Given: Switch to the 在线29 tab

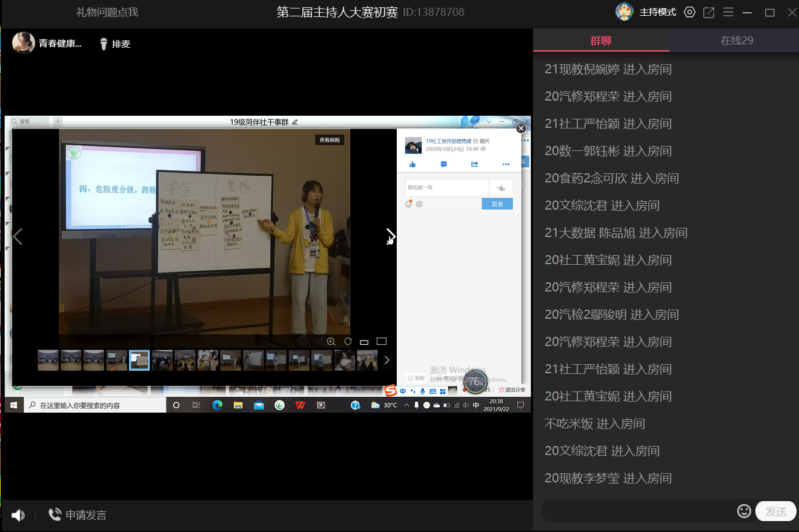Looking at the screenshot, I should click(737, 41).
